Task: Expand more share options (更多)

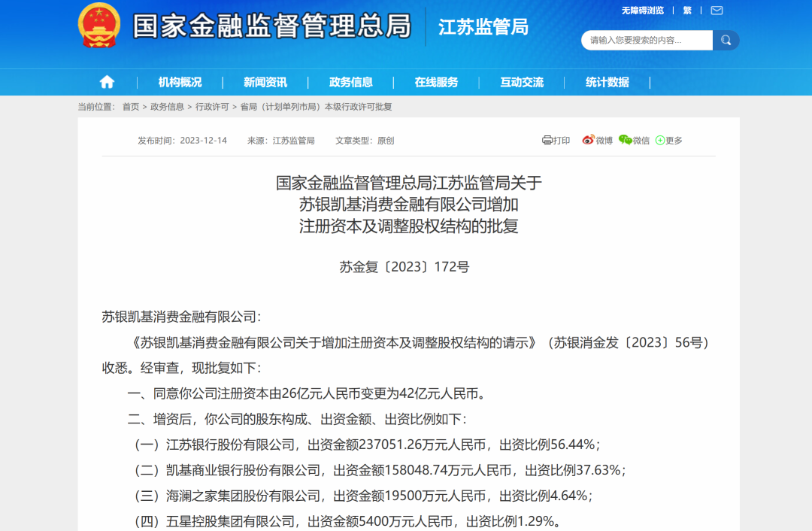Action: tap(668, 140)
